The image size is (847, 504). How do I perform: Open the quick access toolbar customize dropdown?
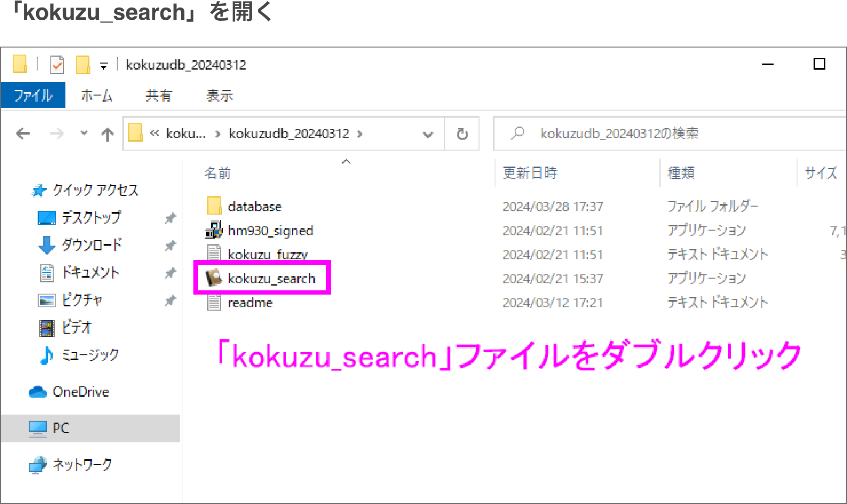[104, 66]
